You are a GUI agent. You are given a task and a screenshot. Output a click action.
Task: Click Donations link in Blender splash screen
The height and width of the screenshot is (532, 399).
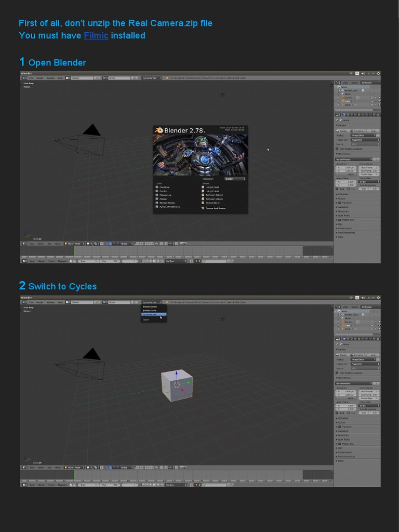coord(164,187)
